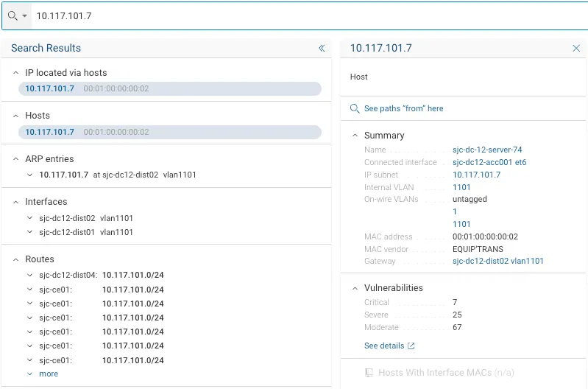588x389 pixels.
Task: Click more link under Routes
Action: tap(49, 374)
